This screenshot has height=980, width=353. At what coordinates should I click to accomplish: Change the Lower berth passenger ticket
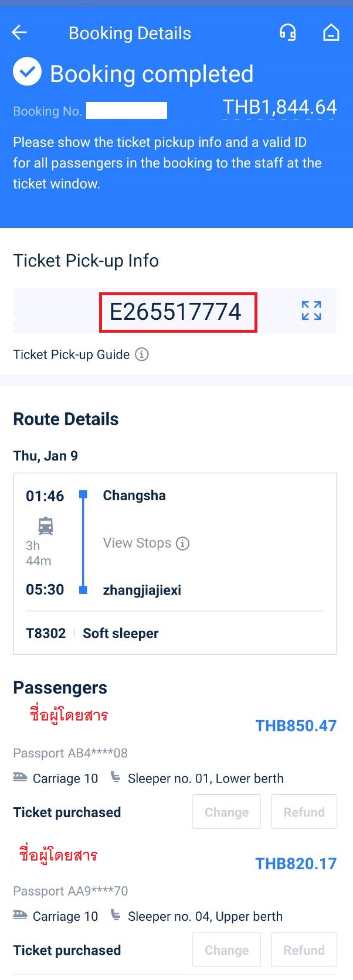tap(226, 812)
